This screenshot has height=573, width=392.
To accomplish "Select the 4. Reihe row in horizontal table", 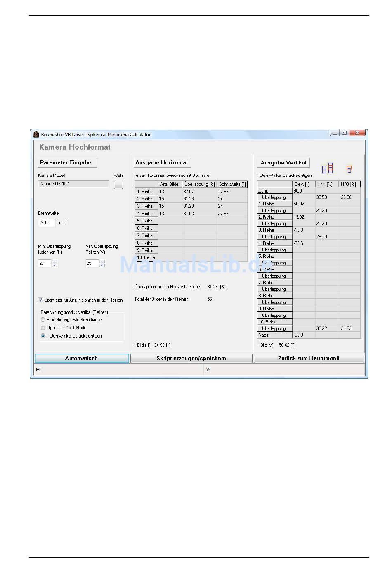I will tap(191, 214).
